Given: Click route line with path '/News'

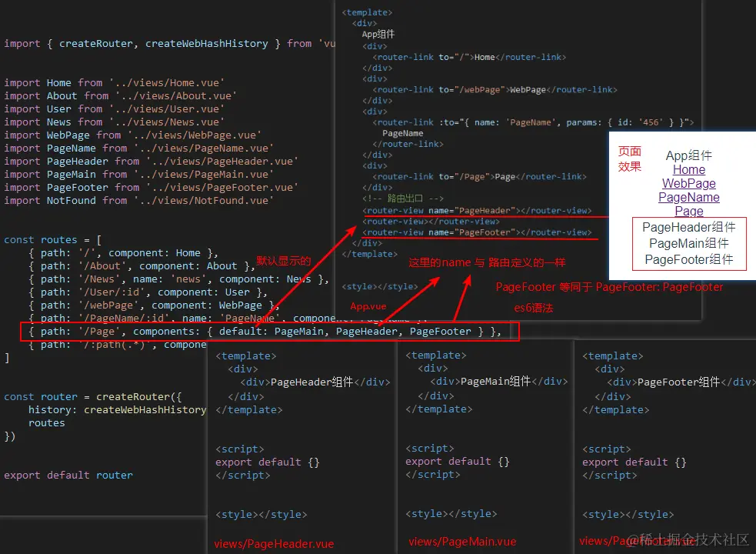Looking at the screenshot, I should 178,279.
